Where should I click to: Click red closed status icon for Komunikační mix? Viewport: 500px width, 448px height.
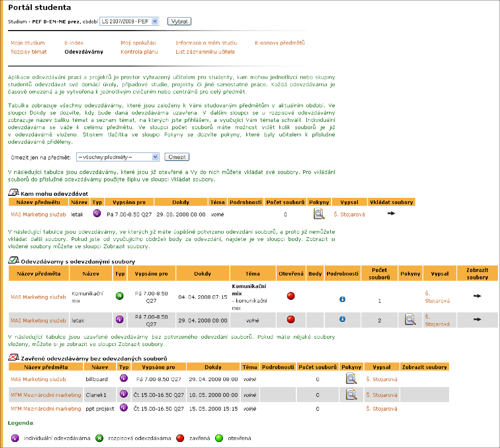coord(291,296)
